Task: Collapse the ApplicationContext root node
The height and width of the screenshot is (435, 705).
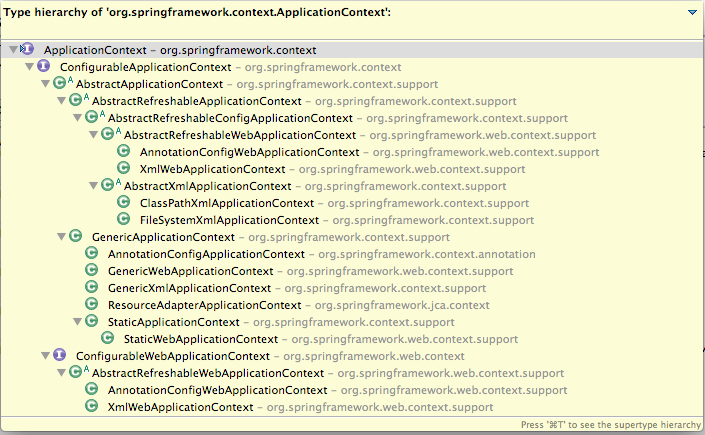Action: (x=13, y=49)
